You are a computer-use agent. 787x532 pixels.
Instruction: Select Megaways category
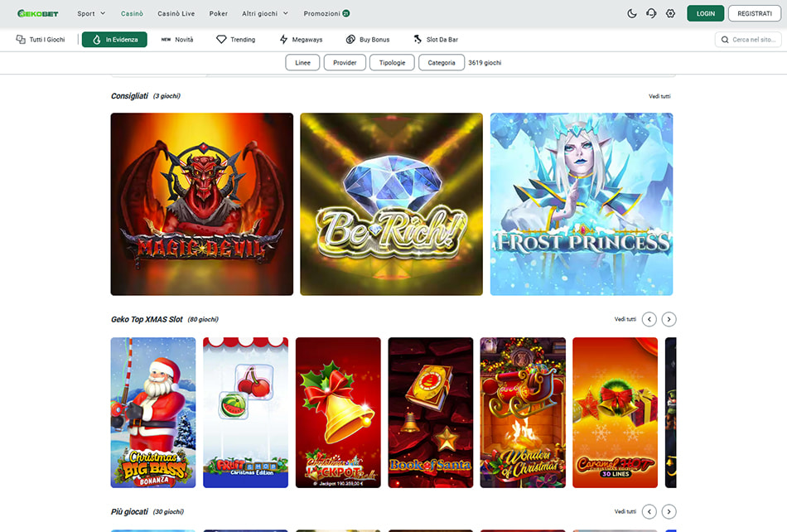(x=302, y=40)
